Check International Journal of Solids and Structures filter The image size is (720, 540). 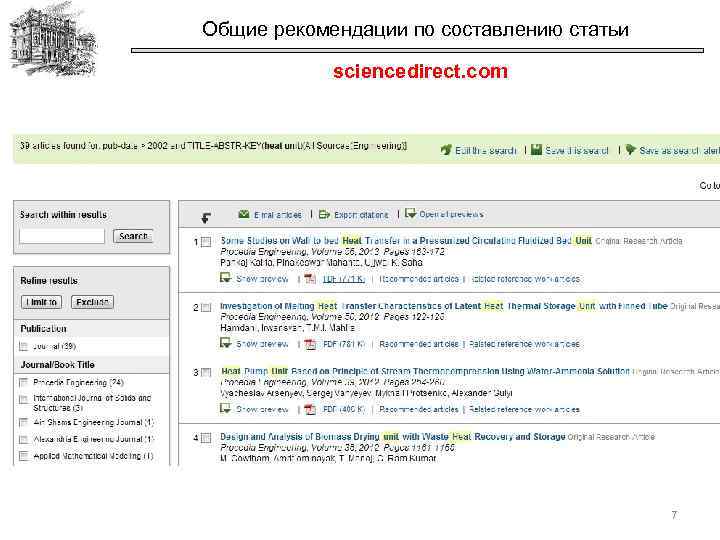[x=23, y=399]
